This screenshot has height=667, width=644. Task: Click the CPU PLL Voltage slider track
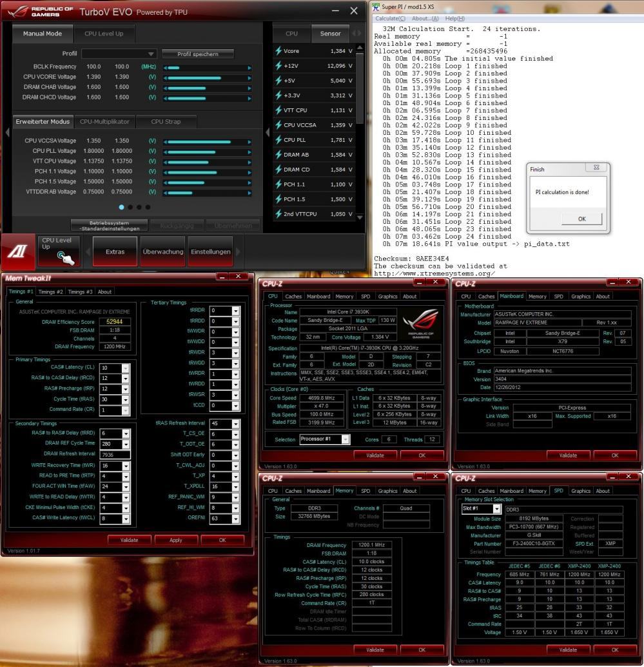(x=207, y=152)
